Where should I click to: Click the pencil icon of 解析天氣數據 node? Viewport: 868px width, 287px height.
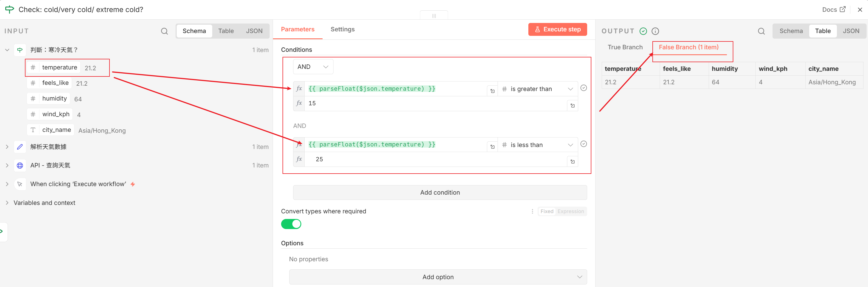(x=20, y=147)
